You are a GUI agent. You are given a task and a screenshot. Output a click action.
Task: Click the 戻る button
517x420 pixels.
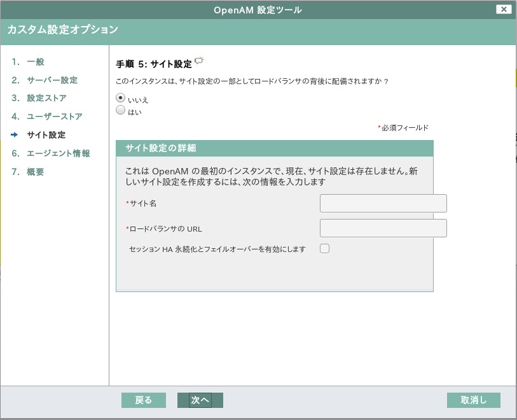pyautogui.click(x=143, y=400)
